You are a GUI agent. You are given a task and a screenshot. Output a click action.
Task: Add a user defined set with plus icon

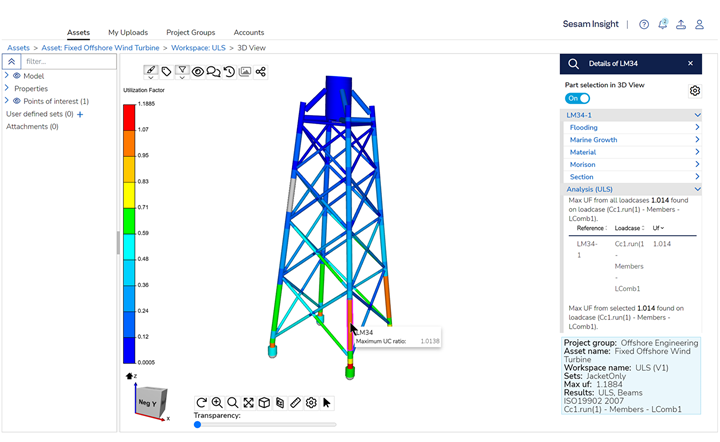(80, 114)
